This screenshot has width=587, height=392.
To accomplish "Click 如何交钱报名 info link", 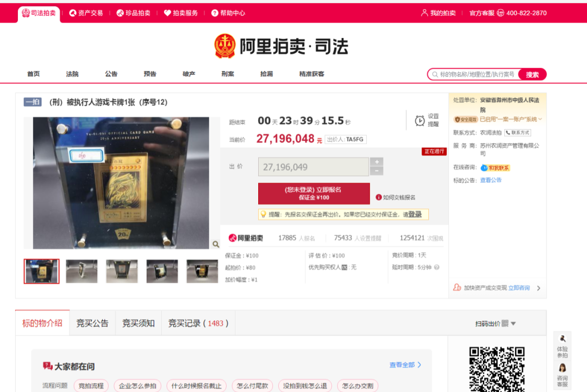I will pyautogui.click(x=395, y=197).
